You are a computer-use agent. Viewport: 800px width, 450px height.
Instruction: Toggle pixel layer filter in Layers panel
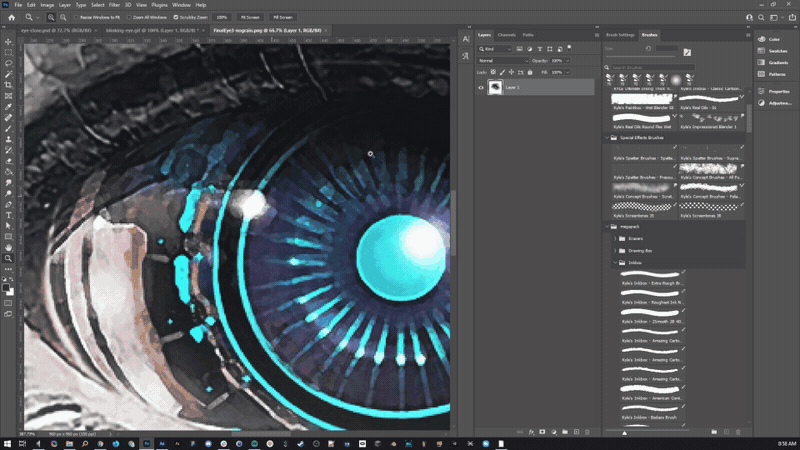519,49
